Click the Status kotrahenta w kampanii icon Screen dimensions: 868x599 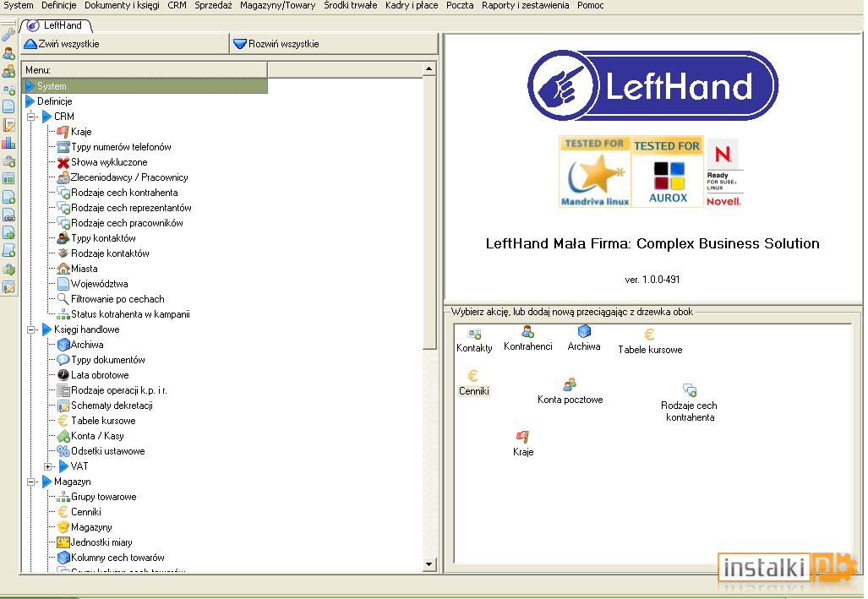(x=63, y=314)
